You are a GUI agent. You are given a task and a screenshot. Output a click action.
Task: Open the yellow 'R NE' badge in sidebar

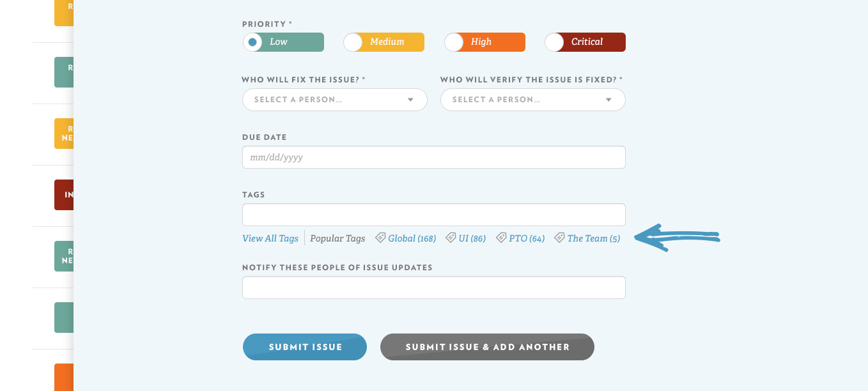pyautogui.click(x=63, y=133)
